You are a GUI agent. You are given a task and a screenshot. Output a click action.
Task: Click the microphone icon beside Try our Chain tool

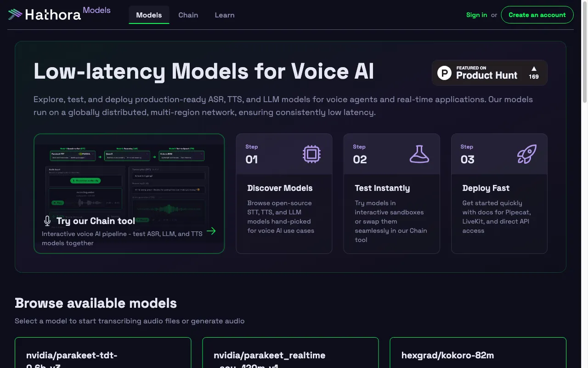pos(47,221)
